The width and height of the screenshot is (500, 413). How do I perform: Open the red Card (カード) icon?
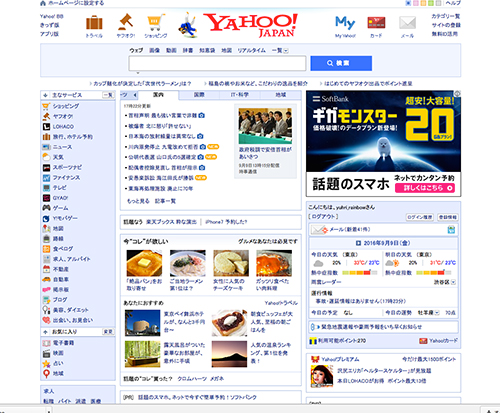pyautogui.click(x=376, y=23)
